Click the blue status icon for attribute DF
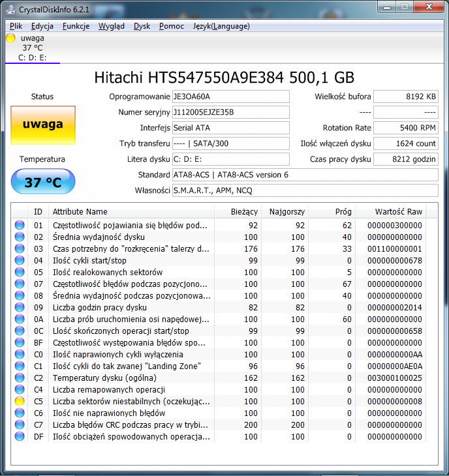The width and height of the screenshot is (449, 476). click(20, 436)
